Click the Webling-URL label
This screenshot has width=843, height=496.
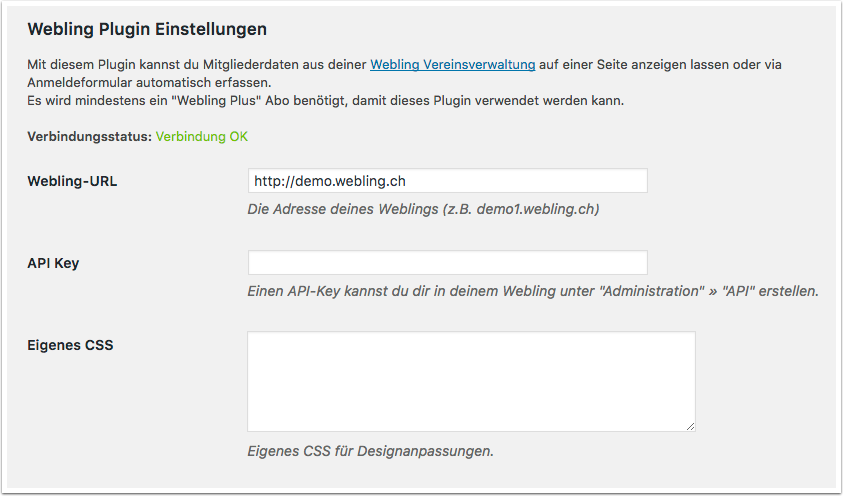pos(72,181)
